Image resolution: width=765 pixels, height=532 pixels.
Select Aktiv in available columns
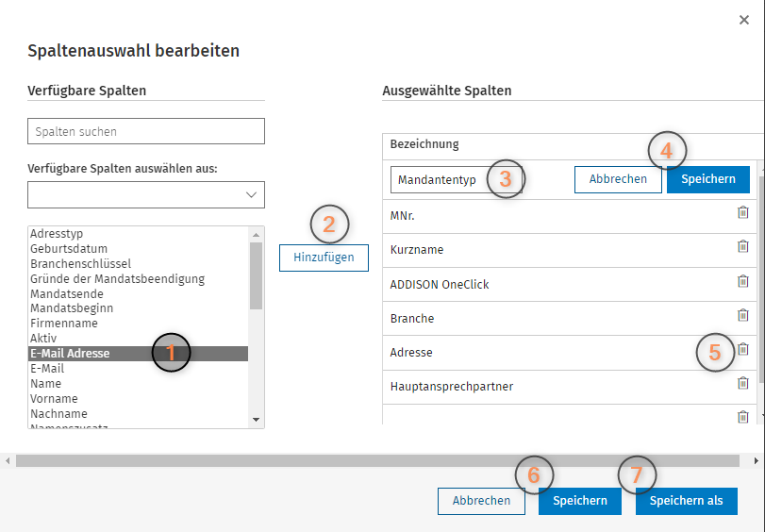click(138, 339)
